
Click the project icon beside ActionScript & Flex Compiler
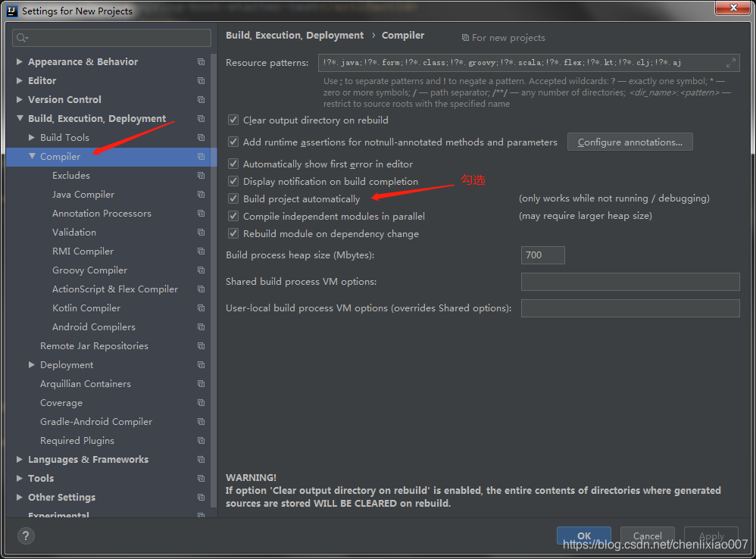(201, 289)
